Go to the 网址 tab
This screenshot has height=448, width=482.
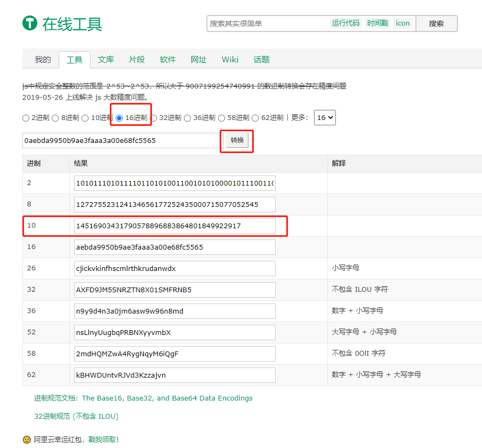coord(198,60)
